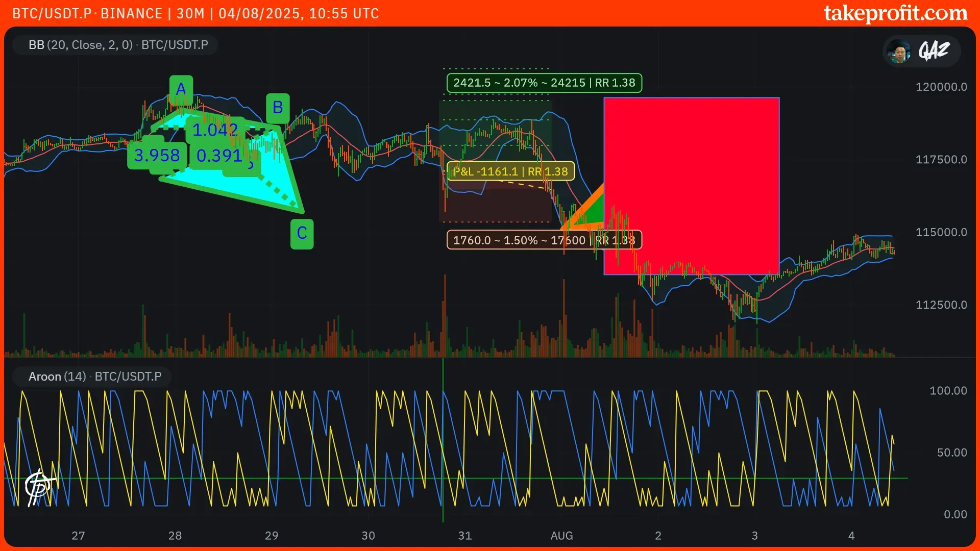Image resolution: width=980 pixels, height=551 pixels.
Task: Click pattern point label C
Action: [302, 234]
